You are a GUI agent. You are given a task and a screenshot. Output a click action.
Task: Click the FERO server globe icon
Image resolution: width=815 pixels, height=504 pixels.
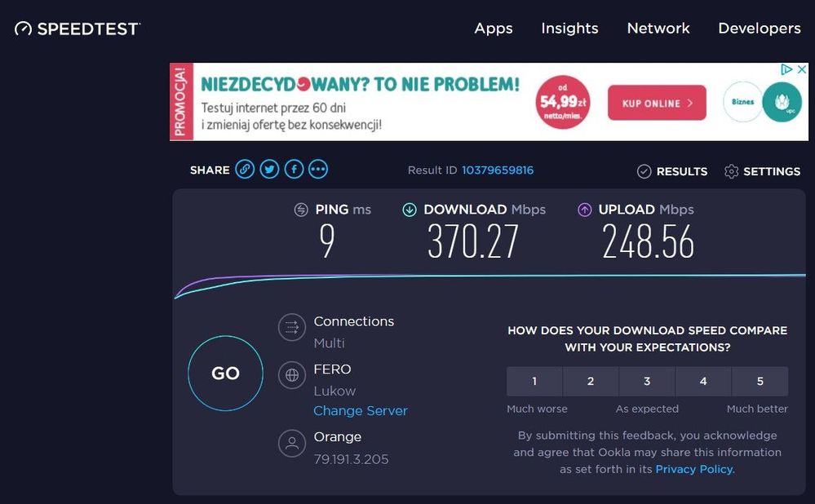pos(291,376)
